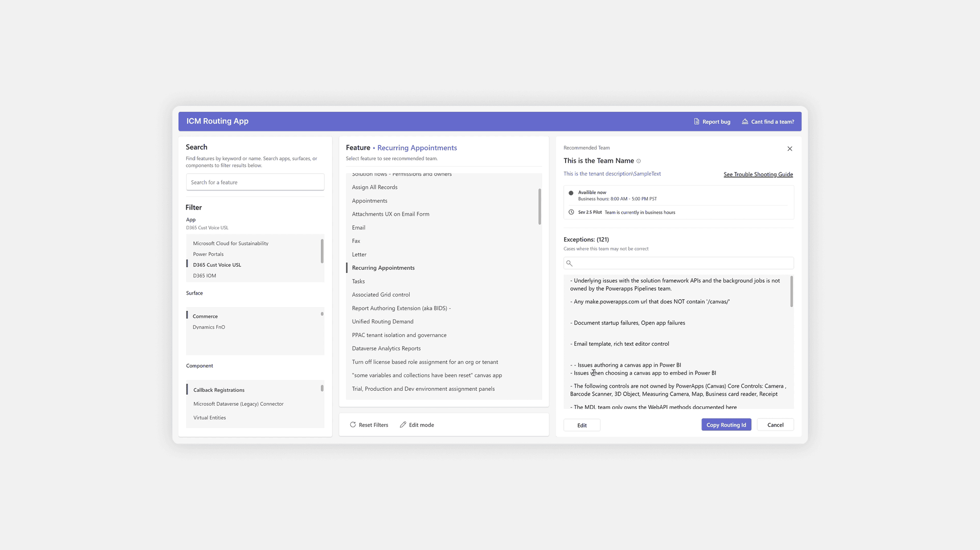
Task: Select Dynamics FnO in Surface filter
Action: tap(209, 327)
